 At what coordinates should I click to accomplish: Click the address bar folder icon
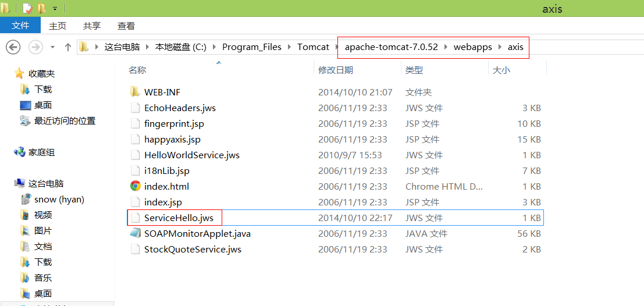[x=84, y=47]
